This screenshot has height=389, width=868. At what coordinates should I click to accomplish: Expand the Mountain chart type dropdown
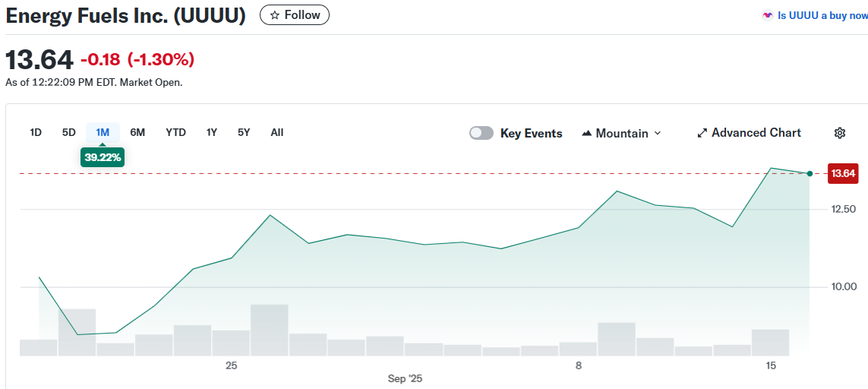pos(622,133)
